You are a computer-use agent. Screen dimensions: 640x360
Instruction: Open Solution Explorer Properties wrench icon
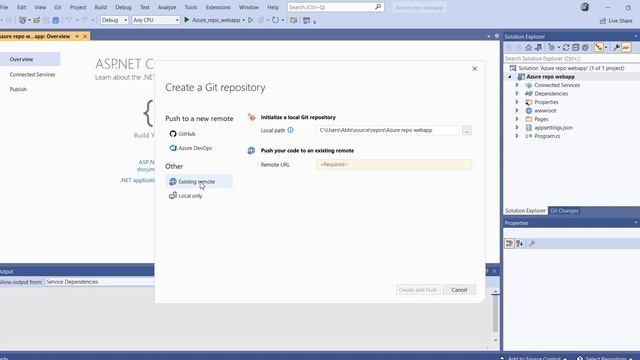pos(616,48)
